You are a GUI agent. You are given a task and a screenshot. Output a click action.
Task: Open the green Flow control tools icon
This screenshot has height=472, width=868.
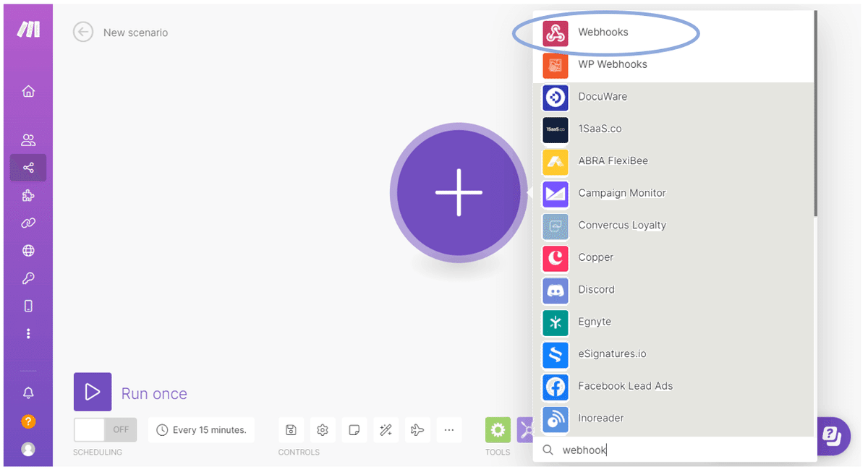(498, 430)
